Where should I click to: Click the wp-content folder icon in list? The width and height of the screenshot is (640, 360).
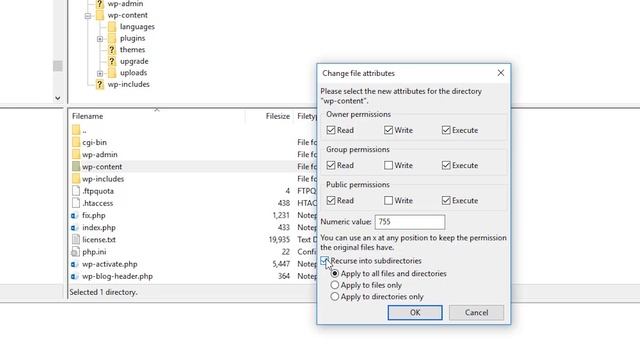(x=76, y=167)
